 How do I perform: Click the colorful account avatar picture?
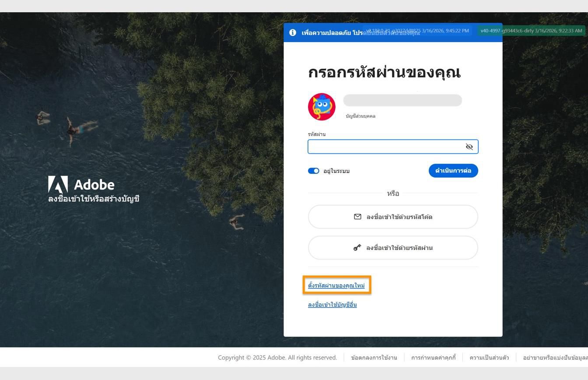point(322,106)
